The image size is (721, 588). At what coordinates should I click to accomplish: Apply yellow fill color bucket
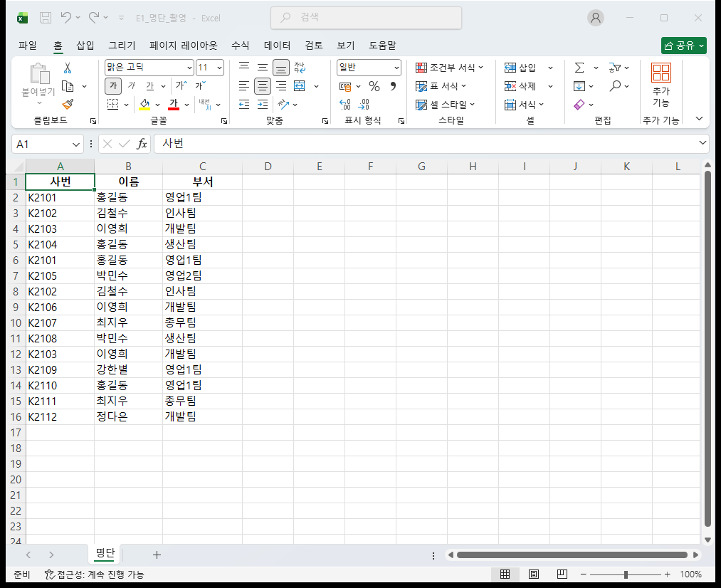pyautogui.click(x=144, y=105)
